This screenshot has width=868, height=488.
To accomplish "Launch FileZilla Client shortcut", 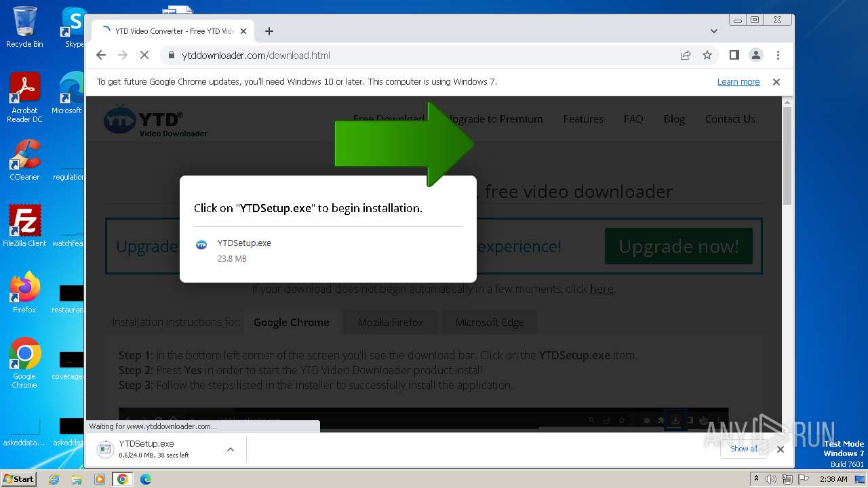I will (24, 227).
